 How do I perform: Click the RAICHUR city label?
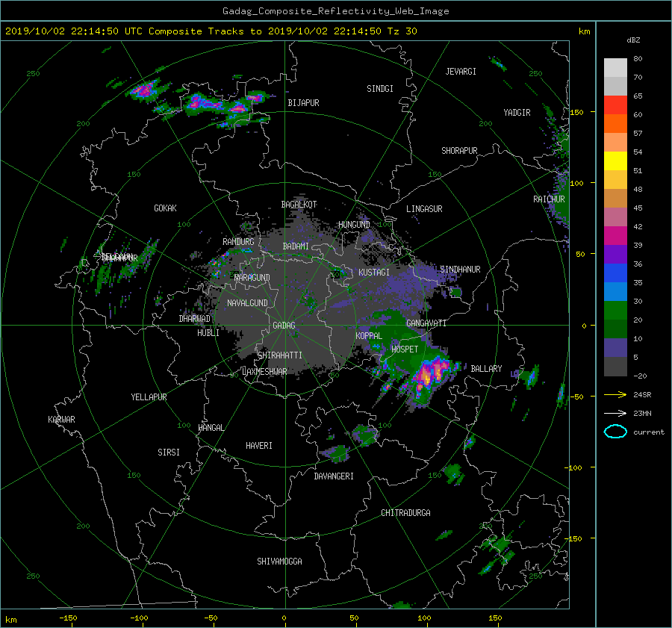click(549, 199)
